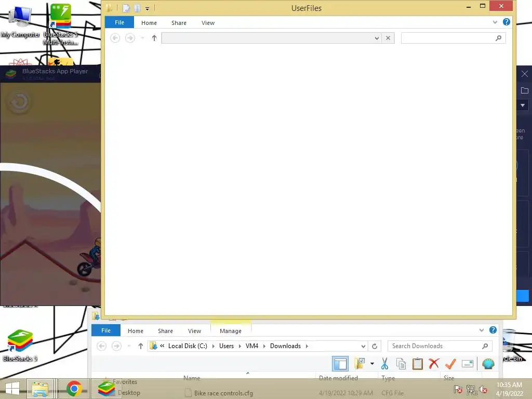Open BlueStacks 5 Multi-Instance desktop shortcut
This screenshot has height=399, width=532.
point(60,24)
